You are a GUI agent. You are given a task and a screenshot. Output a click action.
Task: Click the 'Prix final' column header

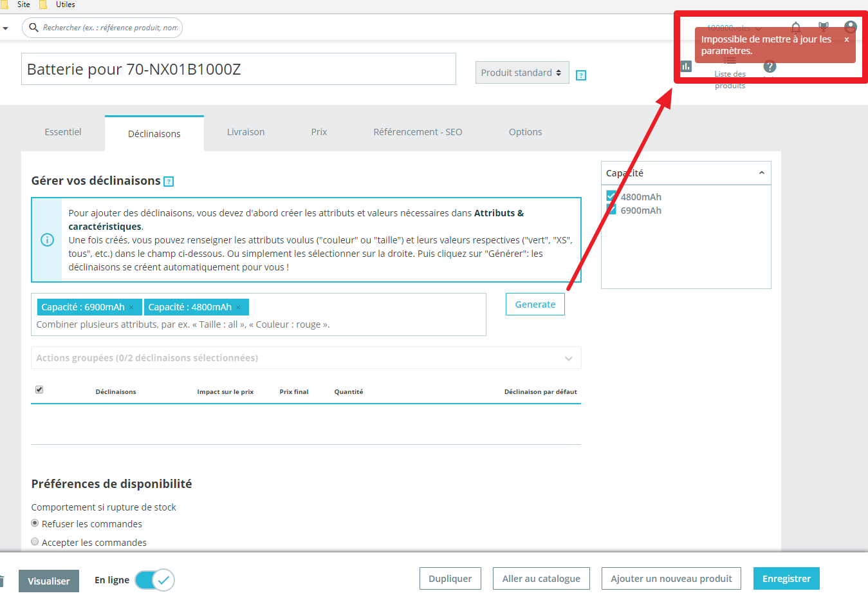[x=294, y=391]
